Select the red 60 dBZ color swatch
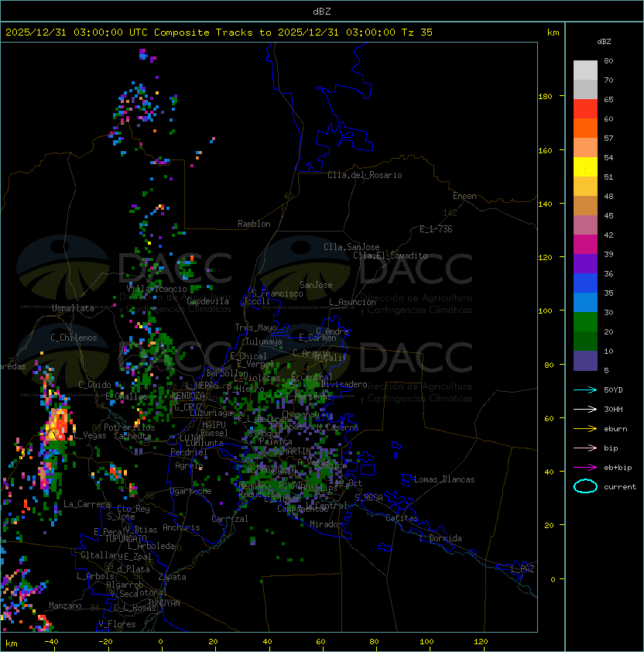Image resolution: width=644 pixels, height=652 pixels. point(585,109)
